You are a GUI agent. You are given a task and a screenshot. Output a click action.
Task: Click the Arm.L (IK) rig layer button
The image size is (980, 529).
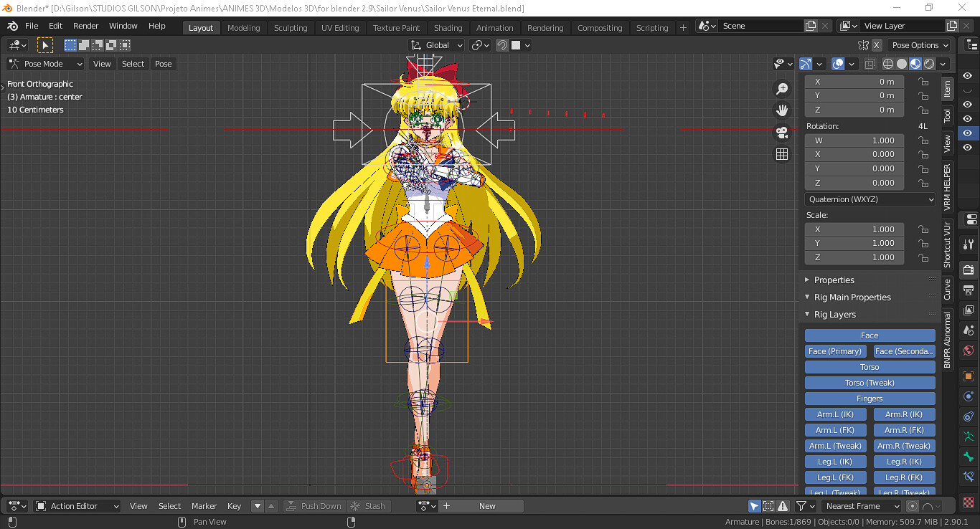coord(835,414)
